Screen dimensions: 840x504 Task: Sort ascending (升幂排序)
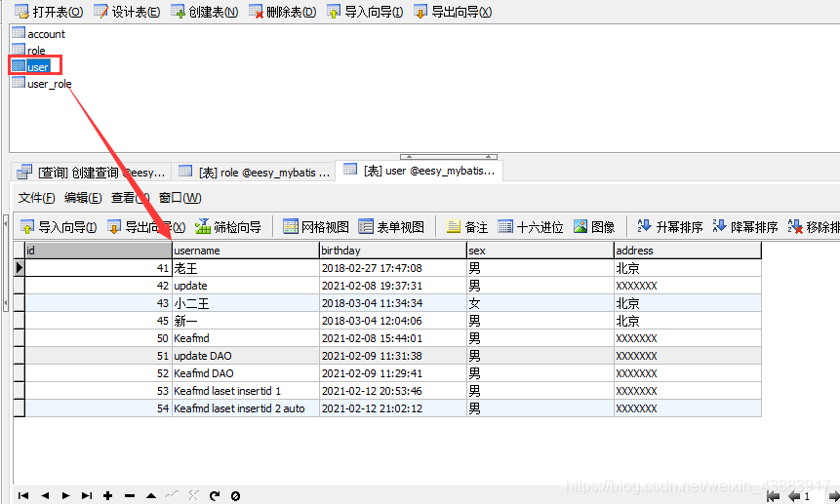pyautogui.click(x=669, y=227)
